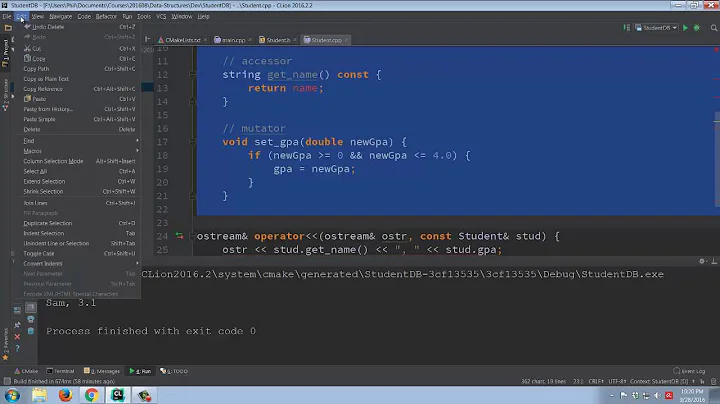This screenshot has height=404, width=720.
Task: Open the StudentDB run configuration dropdown
Action: (x=656, y=28)
